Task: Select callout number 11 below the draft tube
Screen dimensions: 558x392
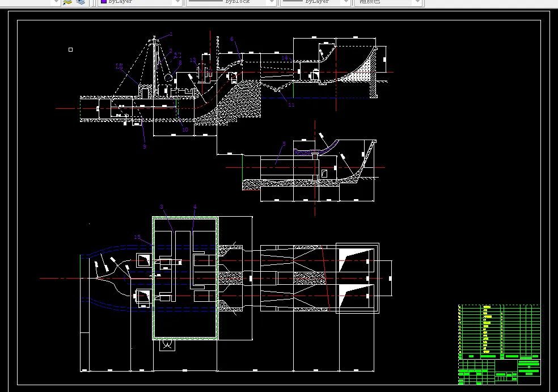Action: click(x=291, y=105)
